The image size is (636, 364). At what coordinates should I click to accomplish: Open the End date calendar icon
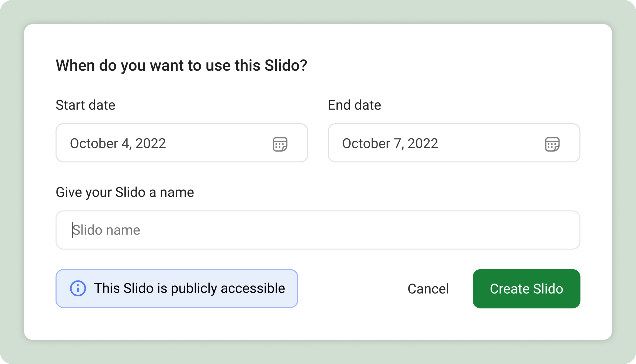tap(552, 144)
